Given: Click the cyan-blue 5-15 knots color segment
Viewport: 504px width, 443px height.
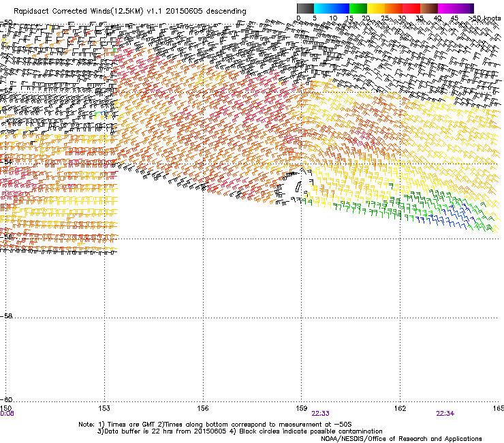Looking at the screenshot, I should click(x=332, y=8).
